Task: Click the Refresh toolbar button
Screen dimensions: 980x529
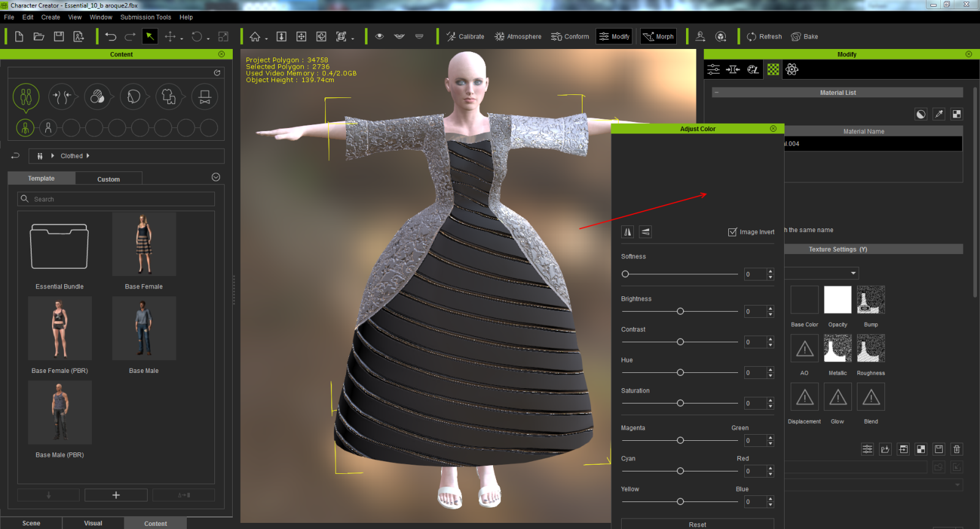Action: click(764, 37)
